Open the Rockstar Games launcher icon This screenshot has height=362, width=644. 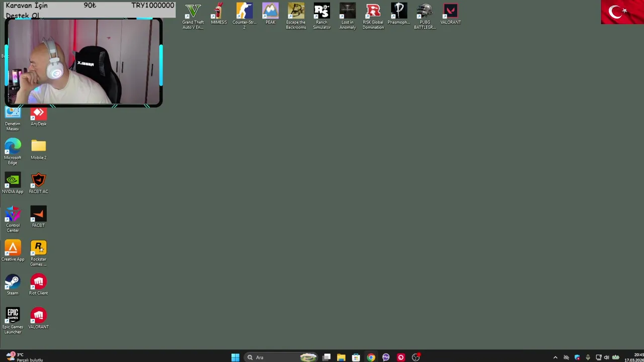coord(38,253)
